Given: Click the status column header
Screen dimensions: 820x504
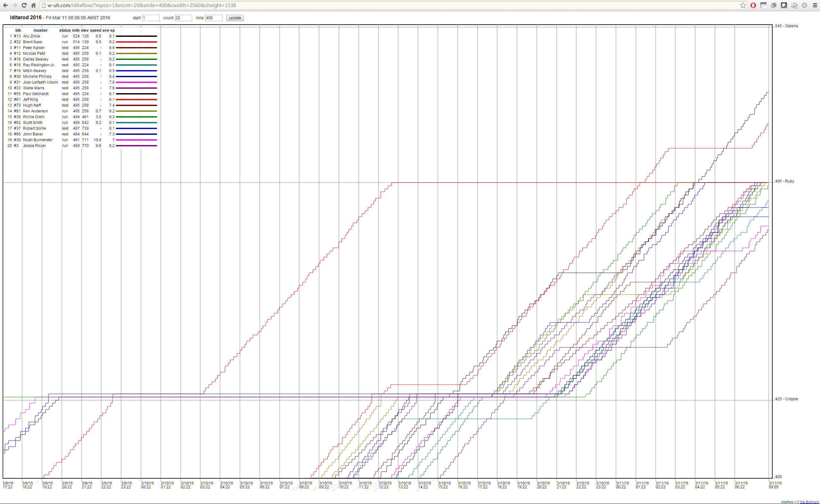Looking at the screenshot, I should 65,30.
